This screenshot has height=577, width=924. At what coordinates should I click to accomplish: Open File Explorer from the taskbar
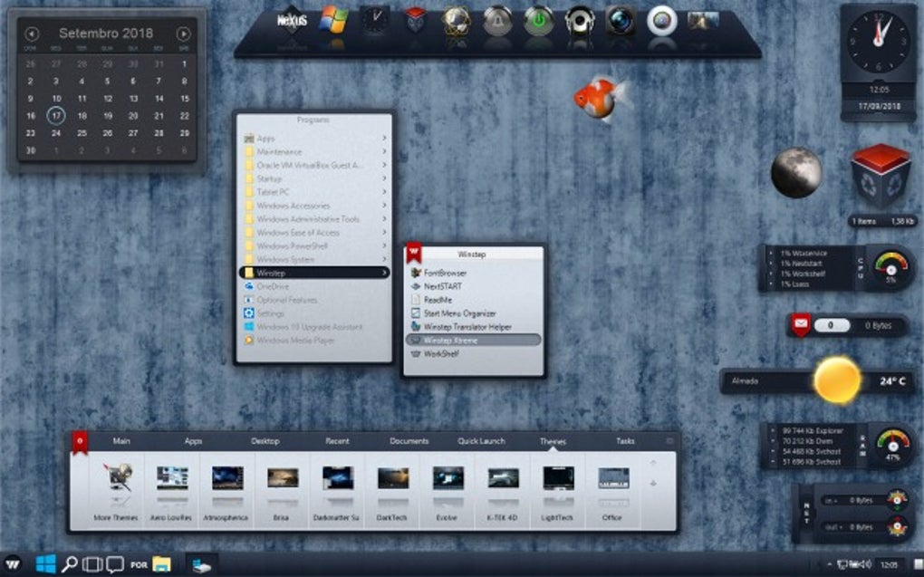(162, 564)
